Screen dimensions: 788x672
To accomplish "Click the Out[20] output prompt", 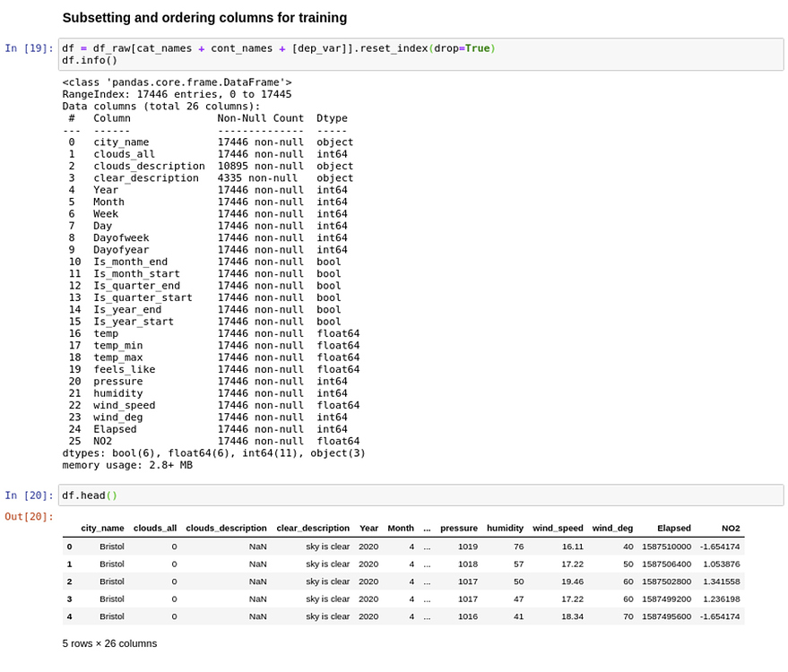I will 29,516.
